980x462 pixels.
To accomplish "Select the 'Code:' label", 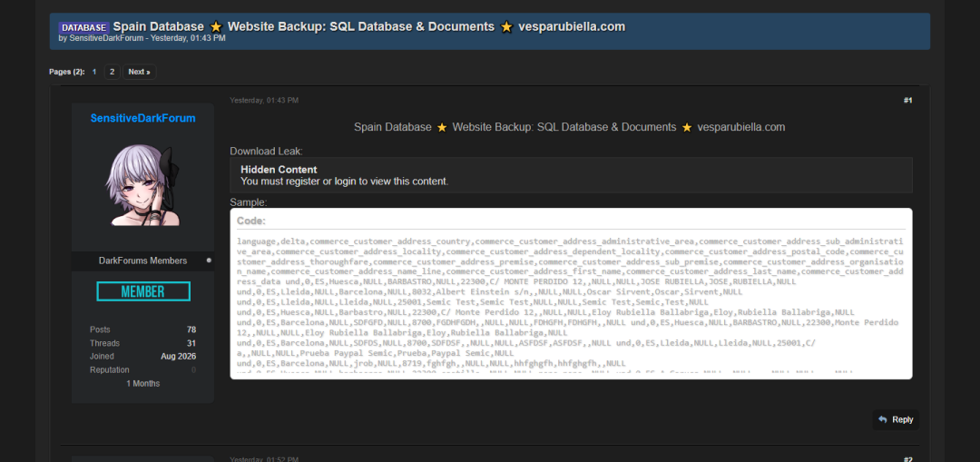I will pyautogui.click(x=251, y=221).
